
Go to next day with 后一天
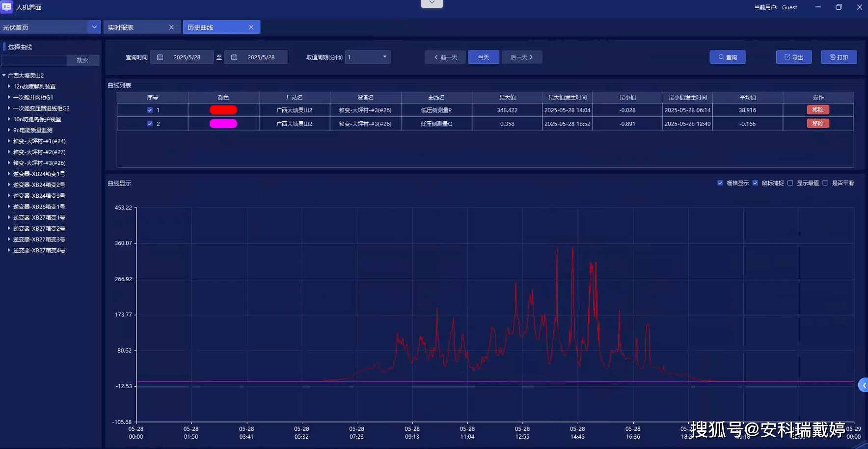(x=522, y=57)
